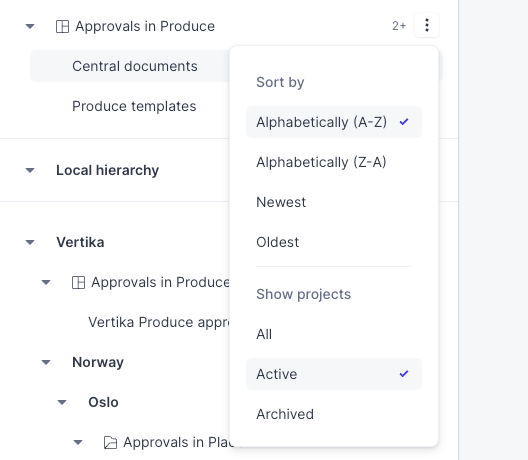Screen dimensions: 528x460
Task: Collapse the Local hierarchy section
Action: (30, 170)
